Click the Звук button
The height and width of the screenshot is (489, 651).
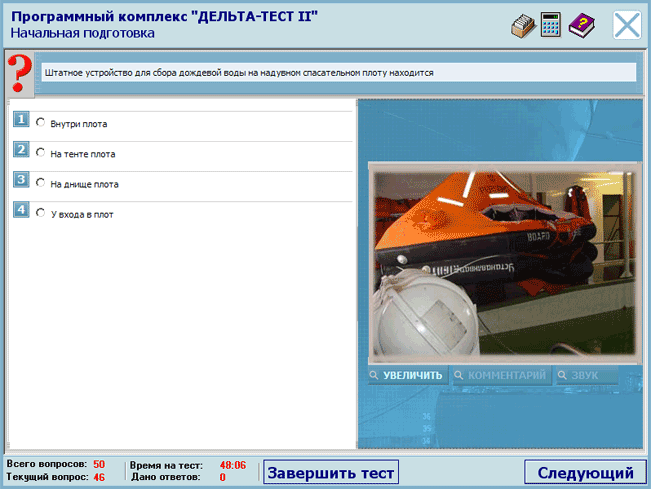point(587,375)
